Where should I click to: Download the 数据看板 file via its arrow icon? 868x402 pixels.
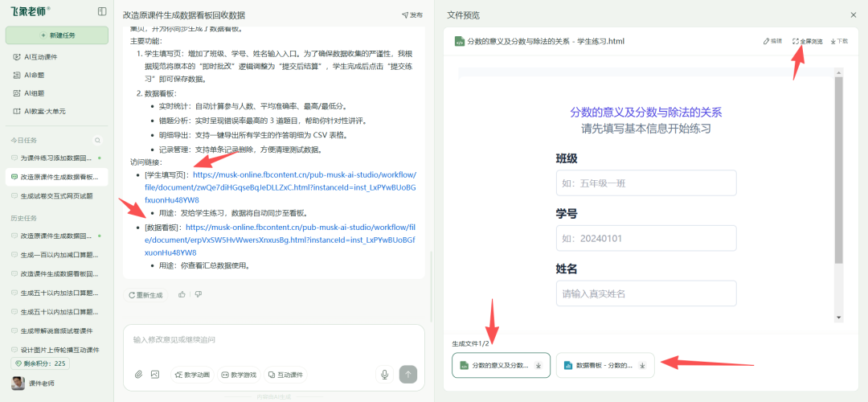pyautogui.click(x=642, y=366)
